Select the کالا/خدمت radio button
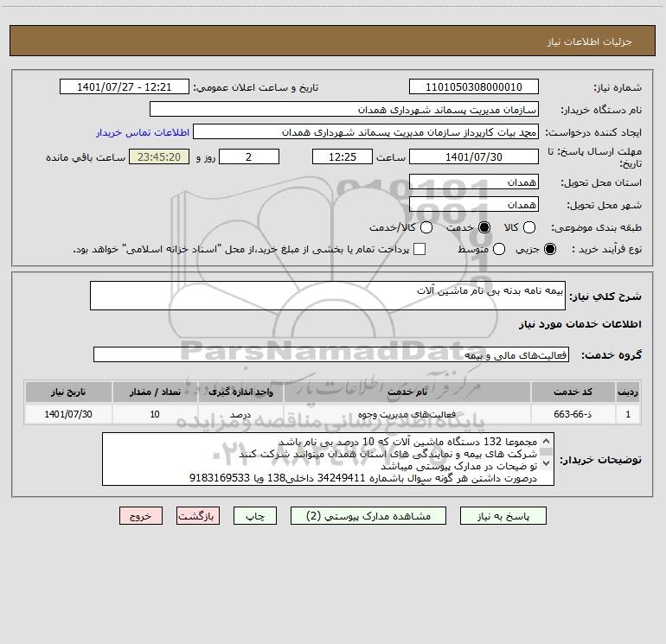The width and height of the screenshot is (666, 644). tap(426, 227)
